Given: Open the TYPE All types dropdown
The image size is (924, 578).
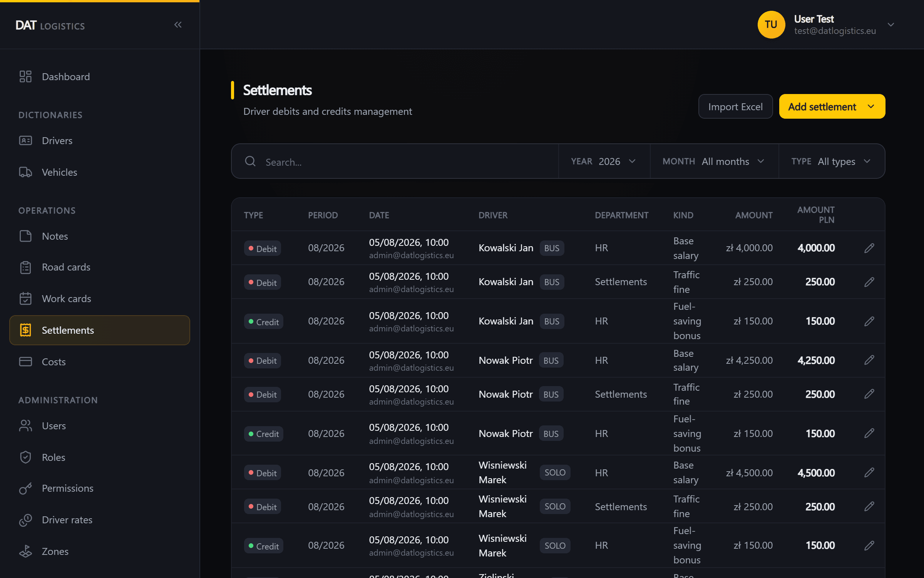Looking at the screenshot, I should 832,161.
